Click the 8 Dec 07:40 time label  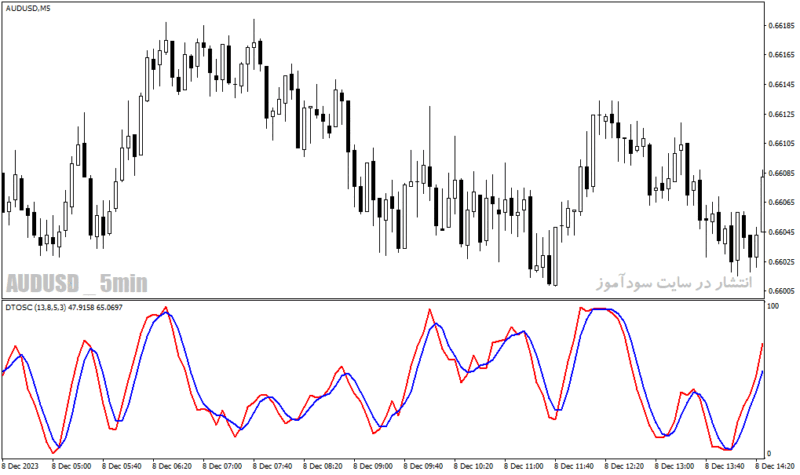coord(272,466)
